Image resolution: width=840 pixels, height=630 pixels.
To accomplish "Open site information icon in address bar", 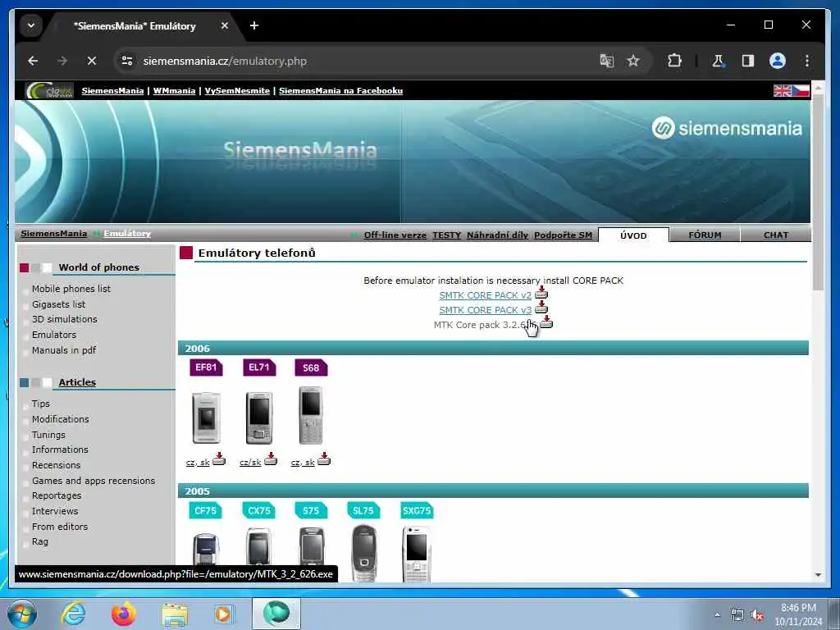I will 127,61.
